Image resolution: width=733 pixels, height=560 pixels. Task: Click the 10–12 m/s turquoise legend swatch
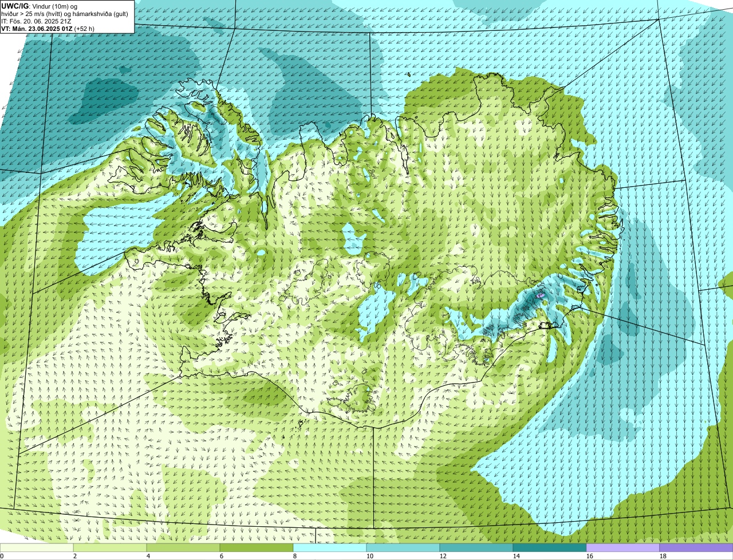tap(403, 547)
